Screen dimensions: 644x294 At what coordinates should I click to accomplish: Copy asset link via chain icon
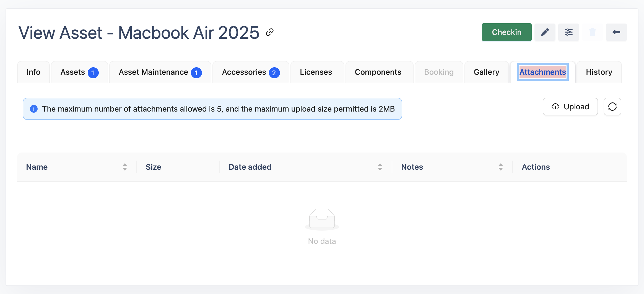coord(270,32)
